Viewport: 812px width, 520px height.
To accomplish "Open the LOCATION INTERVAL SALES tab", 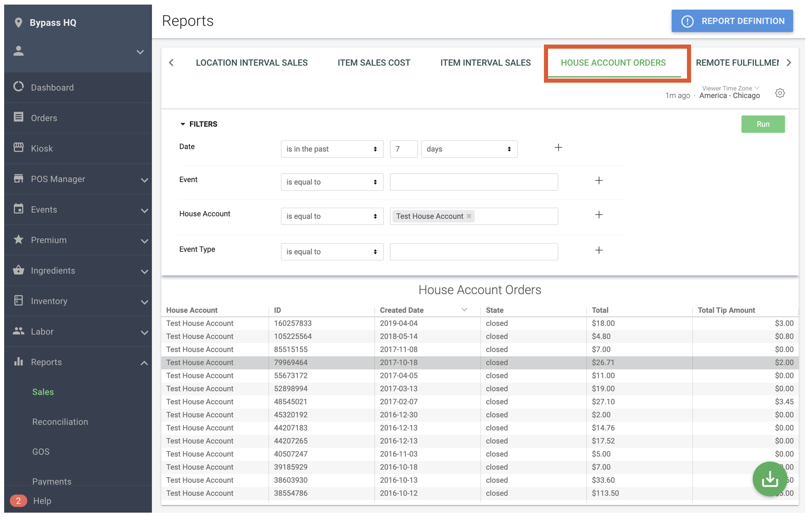I will coord(252,62).
